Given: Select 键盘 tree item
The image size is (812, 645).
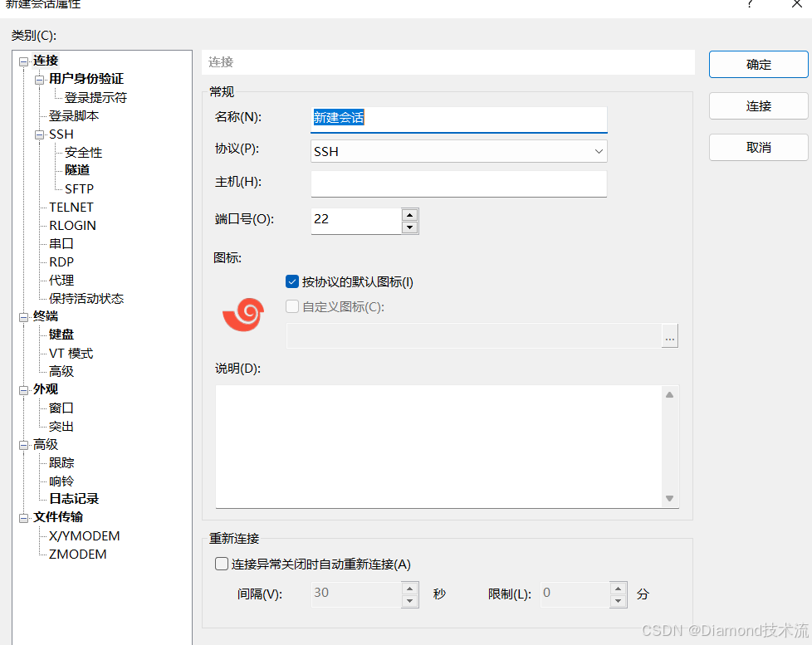Looking at the screenshot, I should pos(61,335).
